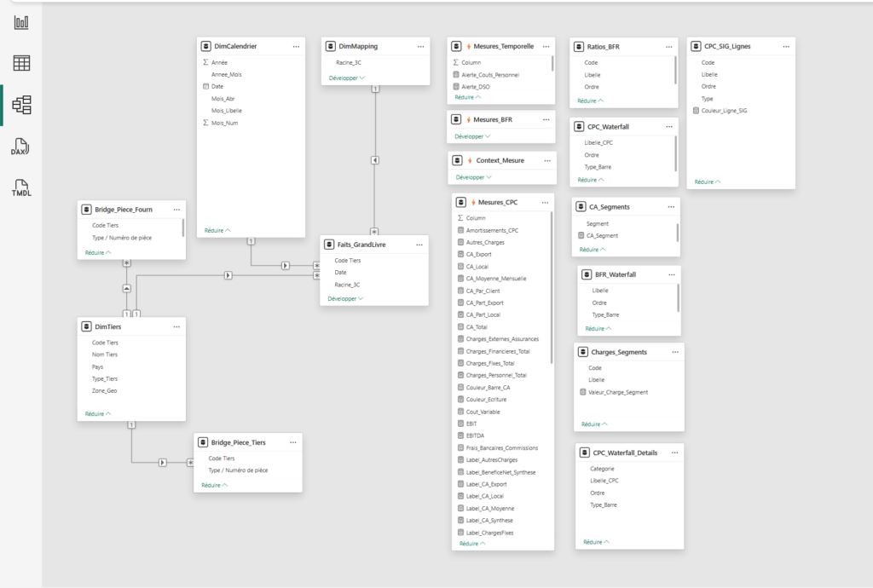The width and height of the screenshot is (873, 588).
Task: Expand Faits_GrandLivre table with Développer
Action: coord(345,299)
